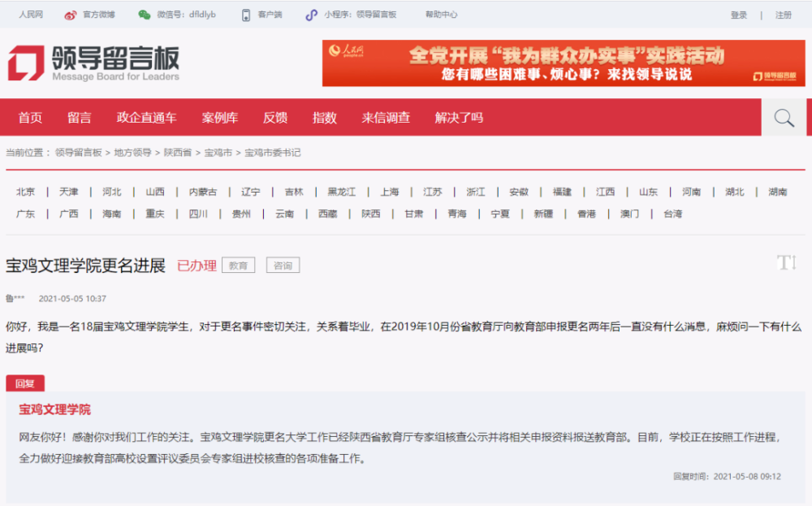Image resolution: width=812 pixels, height=506 pixels.
Task: Click the WeChat icon in top bar
Action: coord(145,15)
